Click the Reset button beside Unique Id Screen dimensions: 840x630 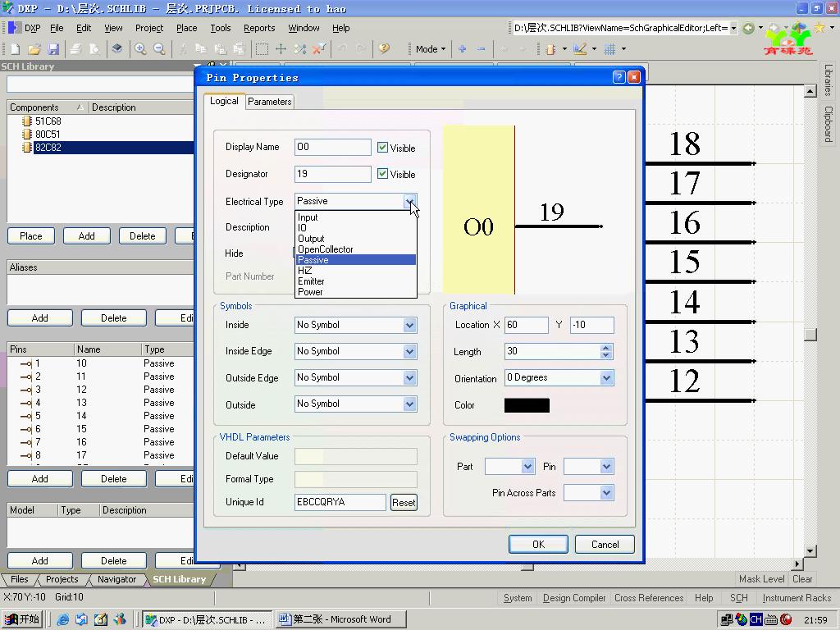404,503
